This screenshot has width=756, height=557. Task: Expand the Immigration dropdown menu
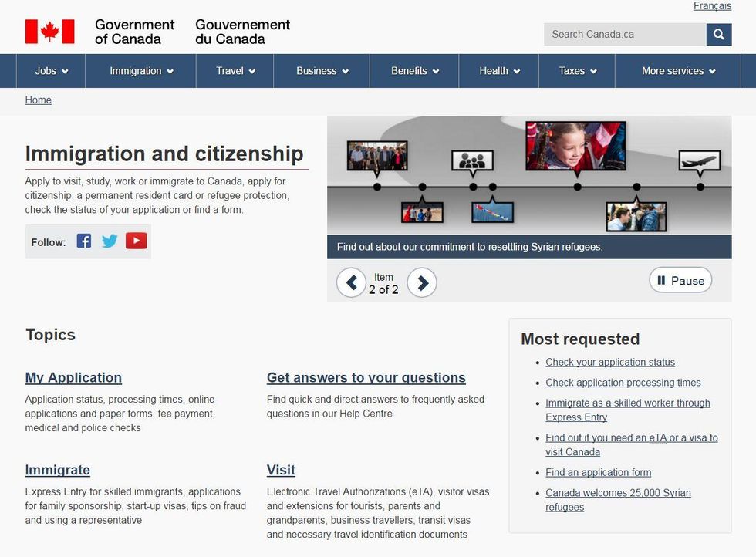tap(141, 71)
